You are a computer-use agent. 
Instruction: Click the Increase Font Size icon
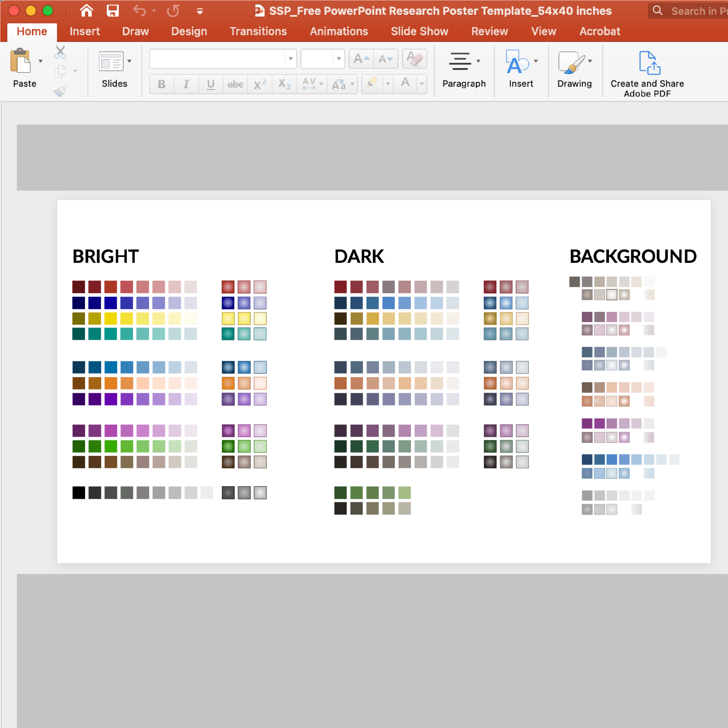(361, 59)
